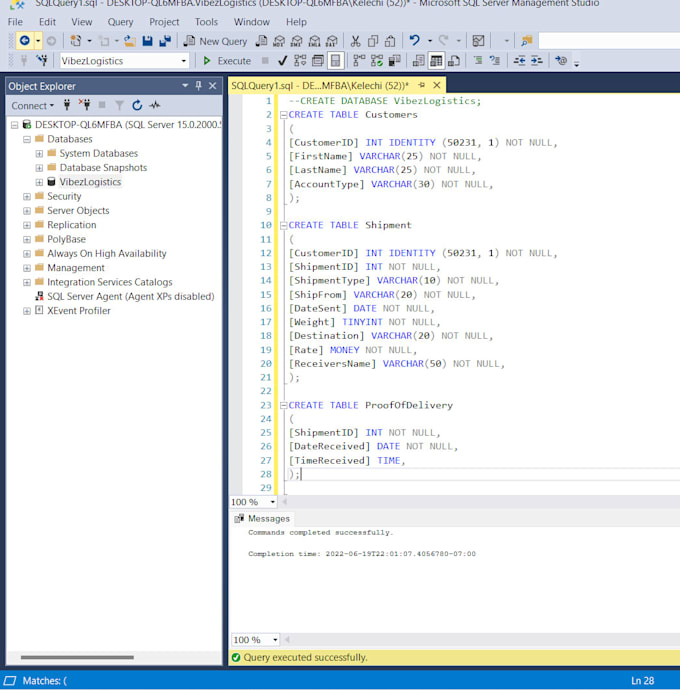The height and width of the screenshot is (690, 680).
Task: Open the Activity Monitor icon
Action: [x=478, y=41]
